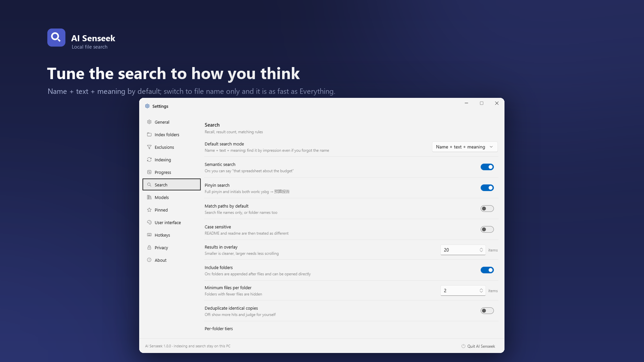Maximize the Settings window
Viewport: 644px width, 362px height.
482,103
